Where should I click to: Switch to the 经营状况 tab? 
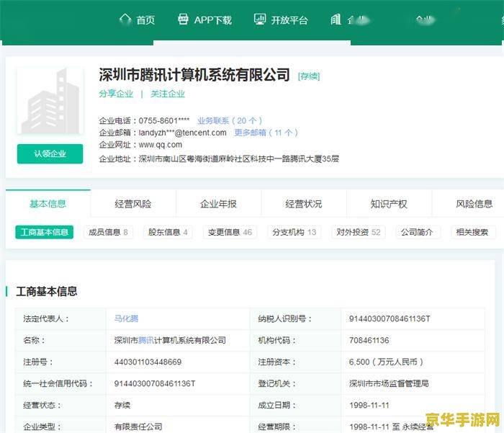[x=304, y=204]
